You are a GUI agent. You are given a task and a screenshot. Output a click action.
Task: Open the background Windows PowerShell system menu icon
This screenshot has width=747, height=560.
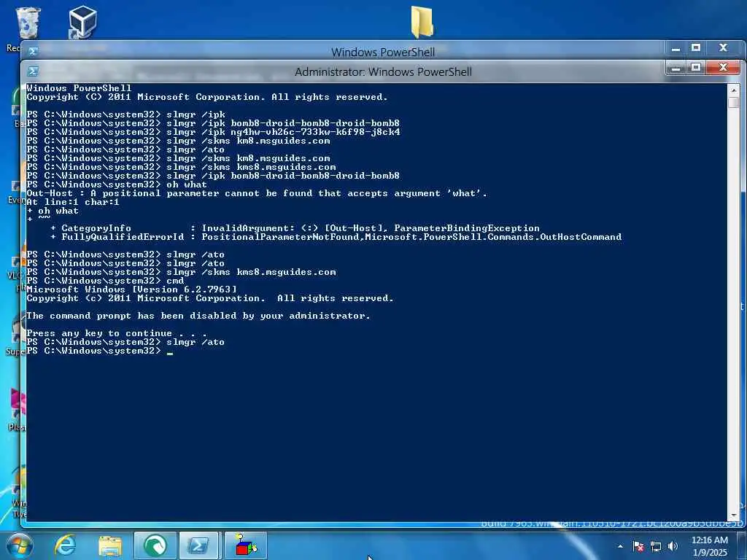(33, 51)
